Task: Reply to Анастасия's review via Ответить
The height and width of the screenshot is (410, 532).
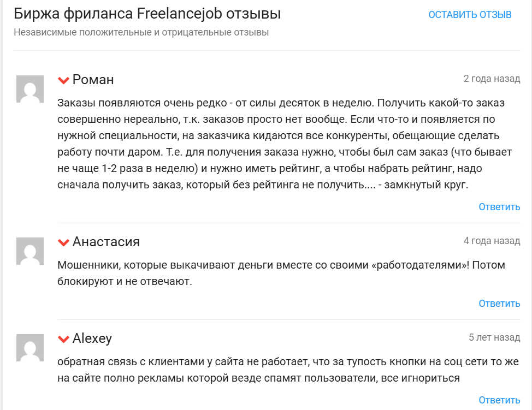Action: [499, 304]
